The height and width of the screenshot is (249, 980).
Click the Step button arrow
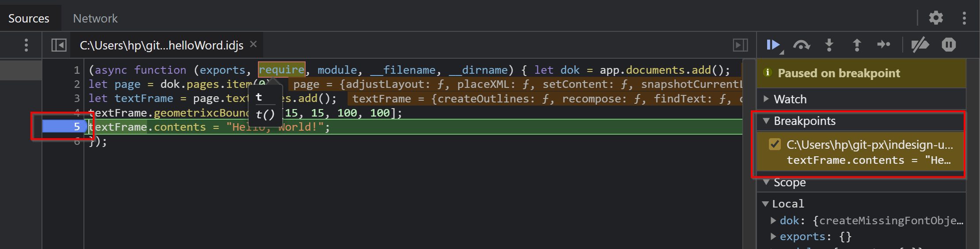pyautogui.click(x=884, y=45)
